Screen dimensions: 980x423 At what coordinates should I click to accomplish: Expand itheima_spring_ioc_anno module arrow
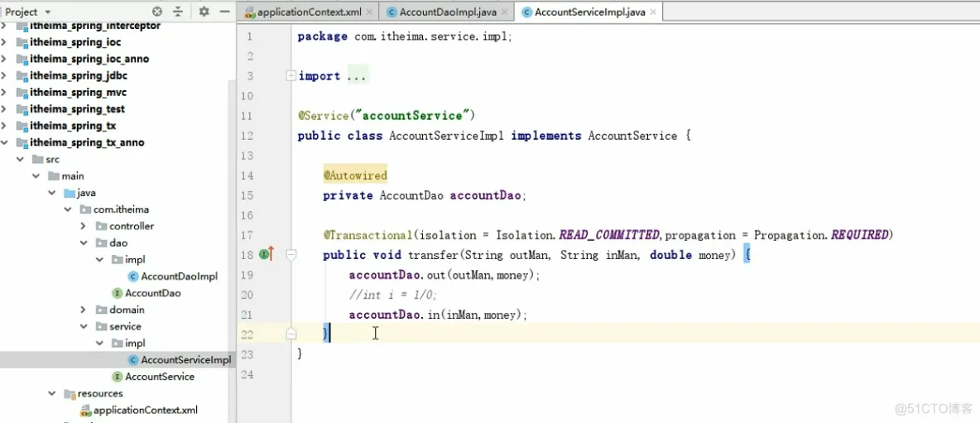tap(5, 59)
